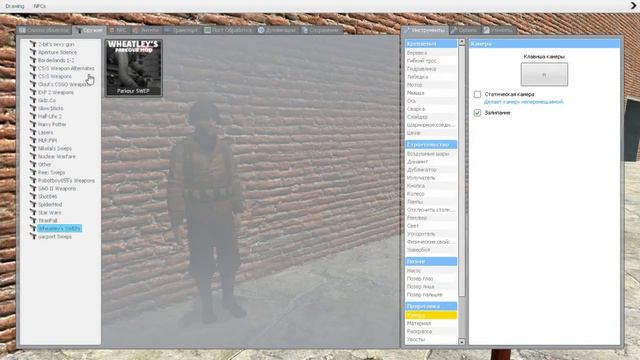Viewport: 640px width, 360px height.
Task: Switch to the Энтити tab
Action: (x=146, y=30)
